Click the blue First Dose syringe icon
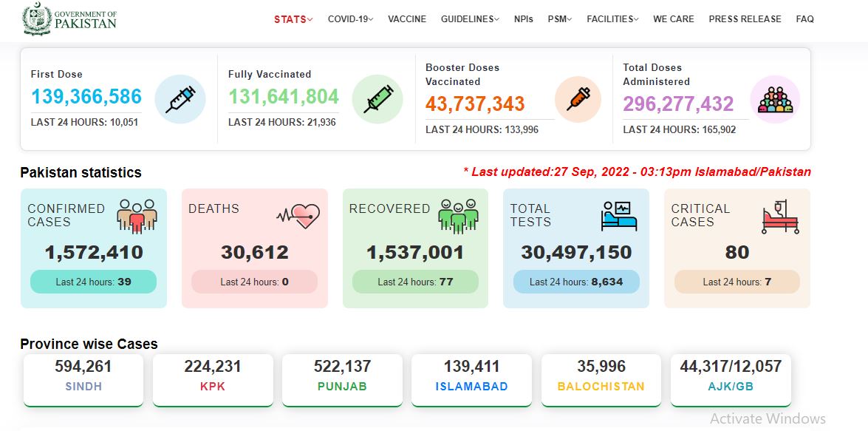The height and width of the screenshot is (431, 868). pos(180,99)
